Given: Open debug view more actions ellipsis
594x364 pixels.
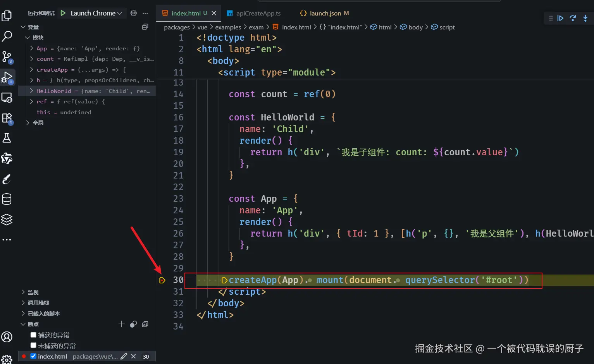Looking at the screenshot, I should (x=145, y=13).
